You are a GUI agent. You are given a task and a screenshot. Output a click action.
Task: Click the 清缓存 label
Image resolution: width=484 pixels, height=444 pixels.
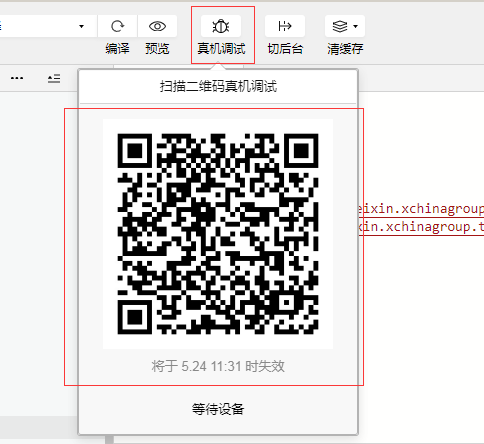coord(345,49)
